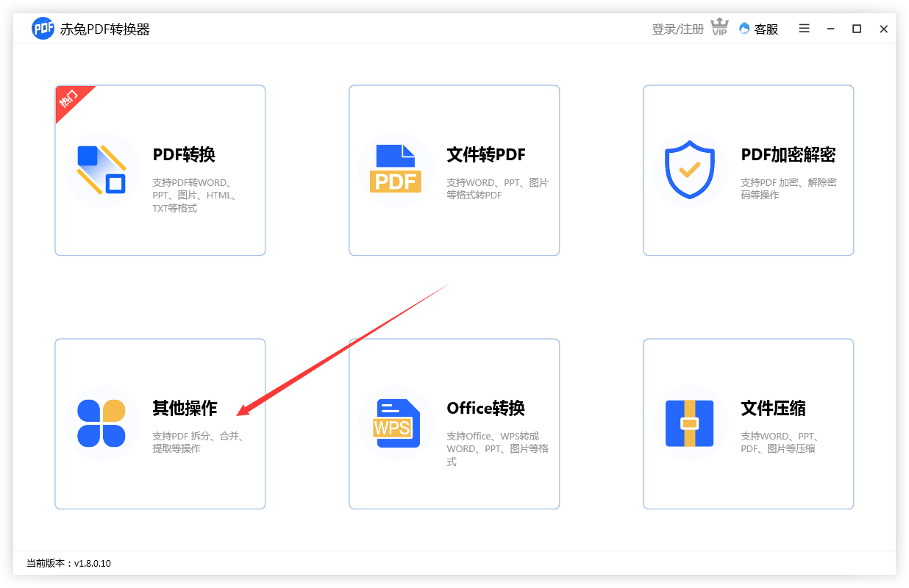
Task: Open the VIP crown icon
Action: pyautogui.click(x=719, y=28)
